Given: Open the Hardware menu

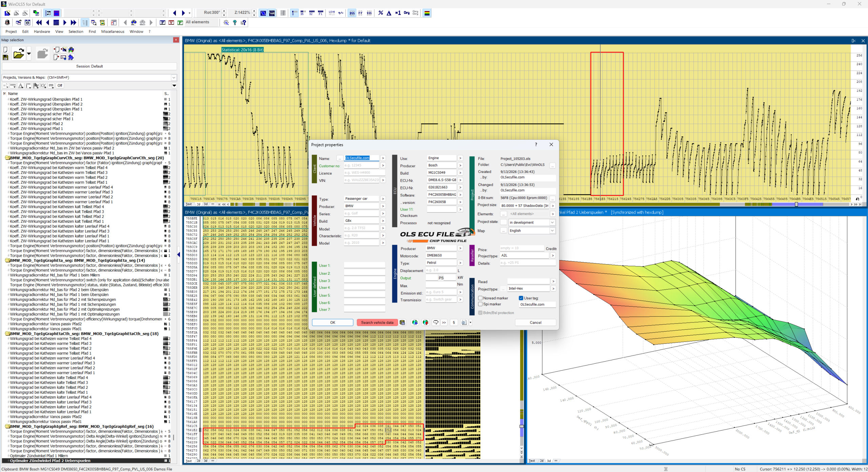Looking at the screenshot, I should 42,32.
